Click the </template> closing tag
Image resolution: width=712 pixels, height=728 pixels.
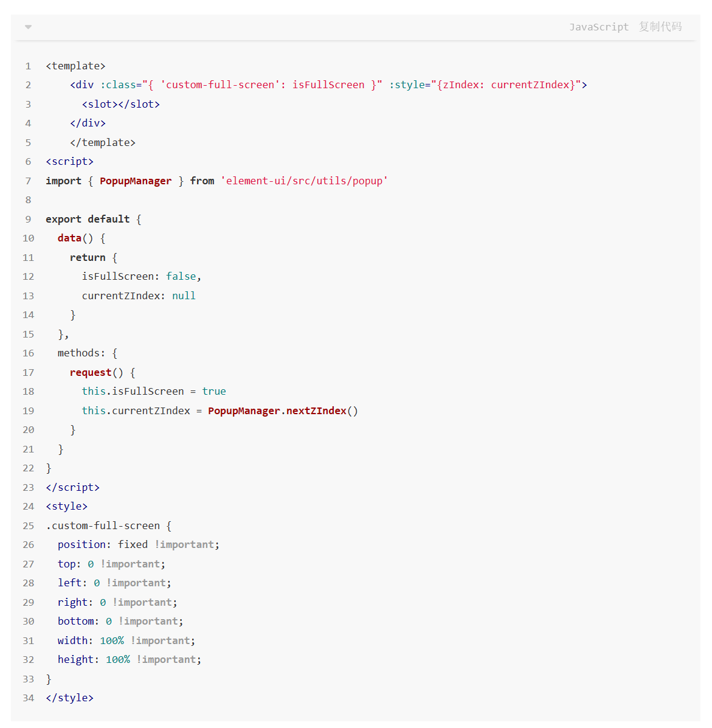(103, 142)
